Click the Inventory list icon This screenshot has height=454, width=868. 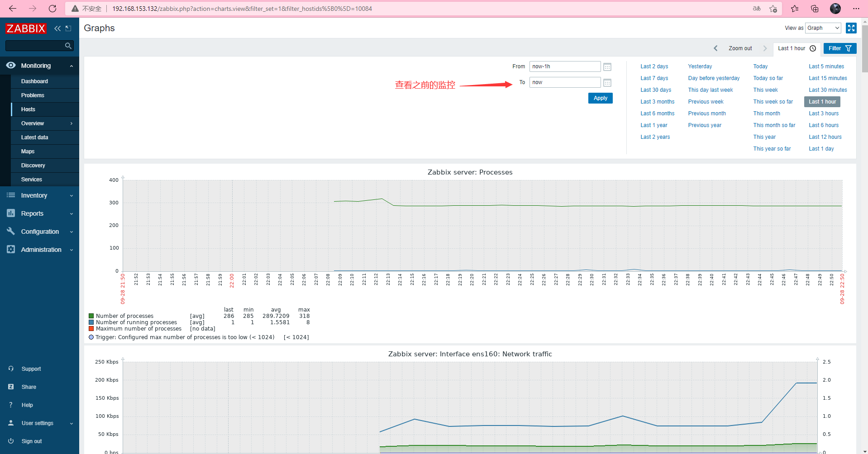pyautogui.click(x=11, y=195)
